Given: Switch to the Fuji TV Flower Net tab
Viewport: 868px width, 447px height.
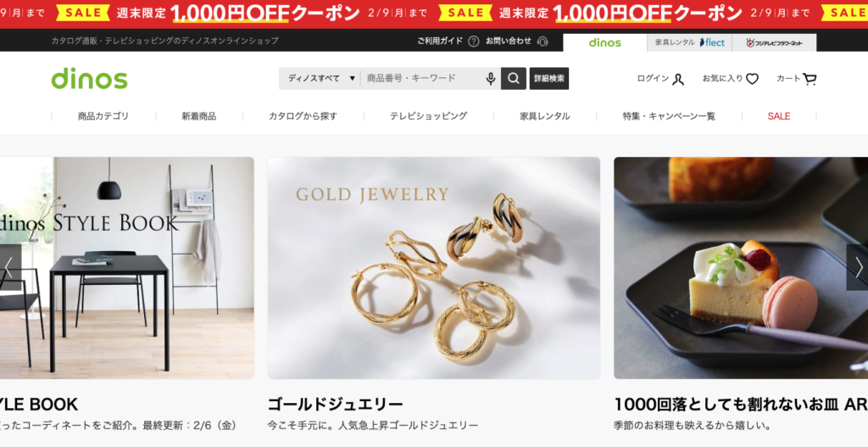Looking at the screenshot, I should click(774, 42).
